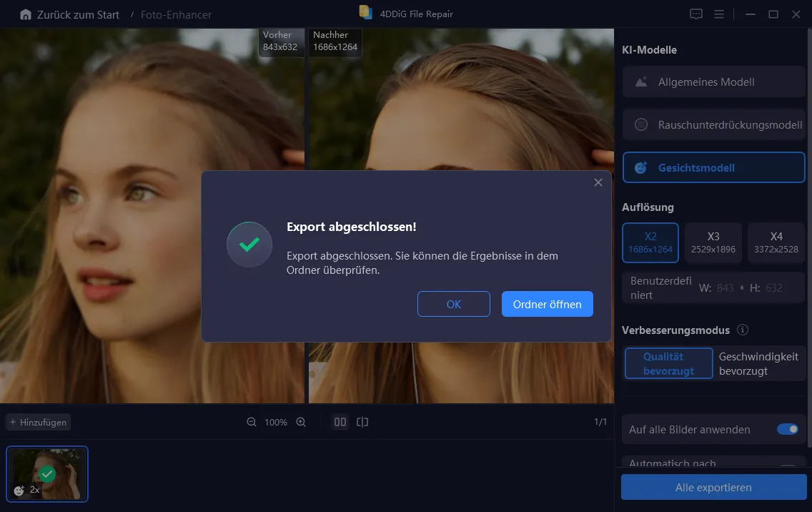Click the info icon next to Verbesserungsmodus
This screenshot has height=512, width=812.
(x=743, y=330)
